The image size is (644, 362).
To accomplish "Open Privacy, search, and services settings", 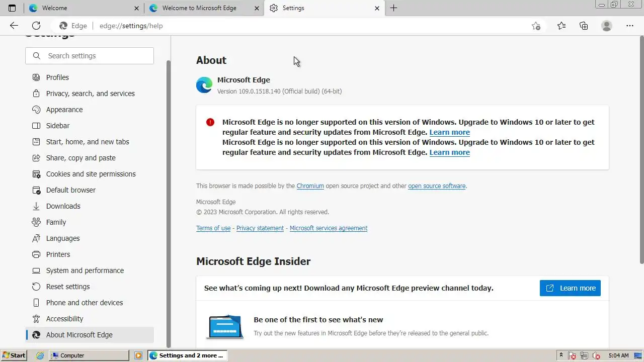I will (x=90, y=94).
